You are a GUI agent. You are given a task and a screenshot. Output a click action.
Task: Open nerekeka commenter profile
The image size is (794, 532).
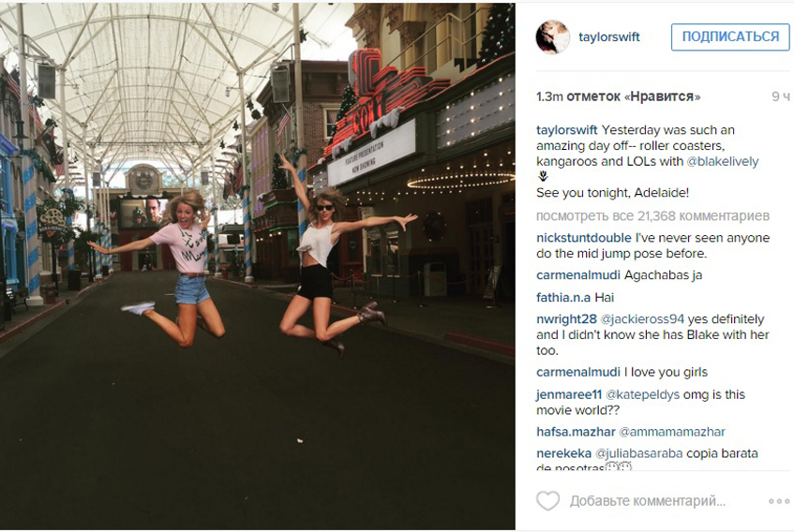(563, 453)
